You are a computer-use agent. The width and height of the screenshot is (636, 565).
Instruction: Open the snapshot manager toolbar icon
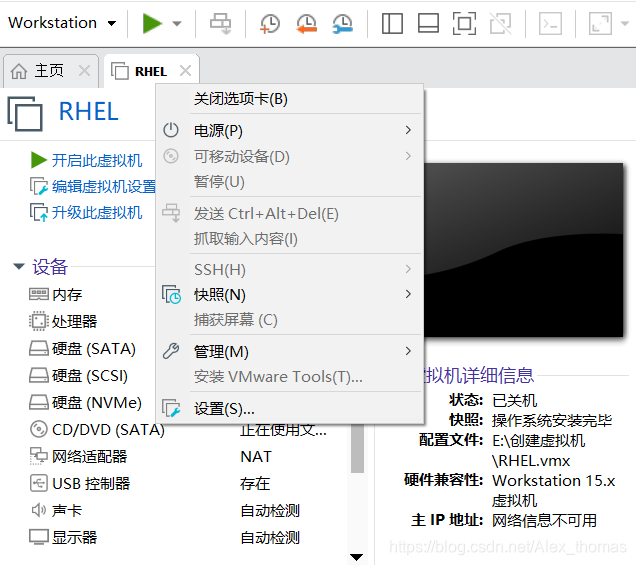coord(343,24)
